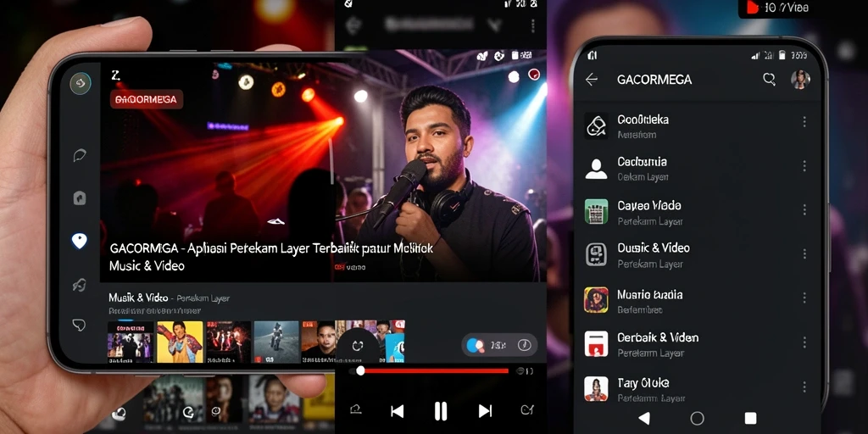Open the 'Gerbaik & Viden' list row
Image resolution: width=868 pixels, height=434 pixels.
[698, 344]
